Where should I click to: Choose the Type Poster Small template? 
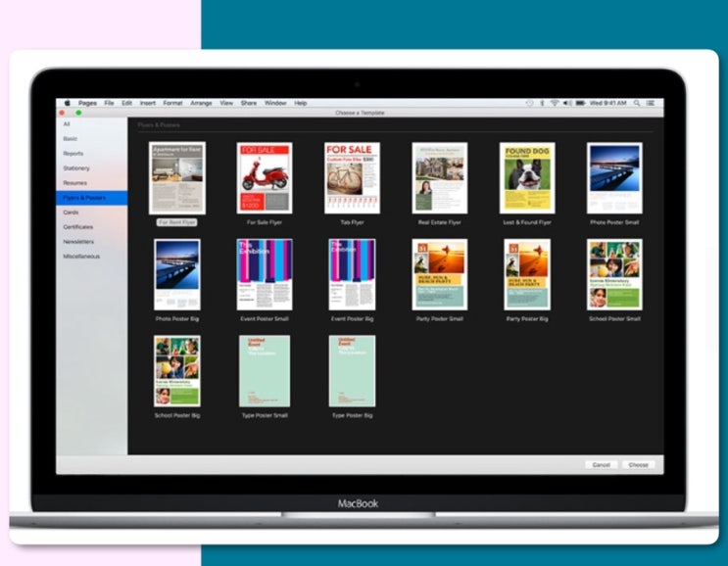(265, 371)
